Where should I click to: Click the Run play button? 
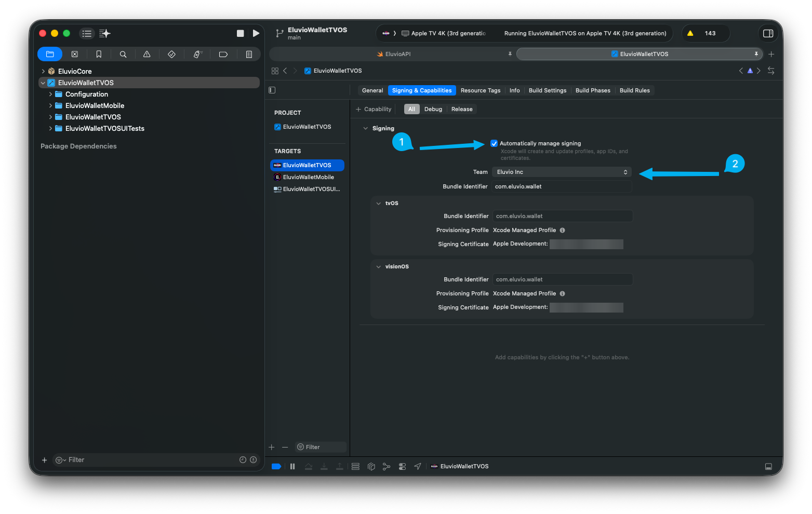[x=256, y=33]
